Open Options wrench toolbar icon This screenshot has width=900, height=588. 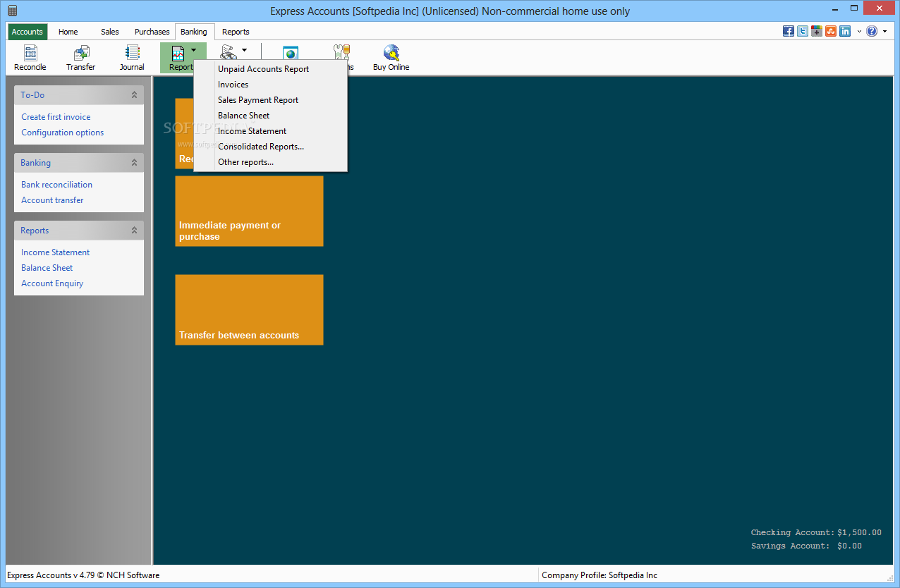point(341,53)
